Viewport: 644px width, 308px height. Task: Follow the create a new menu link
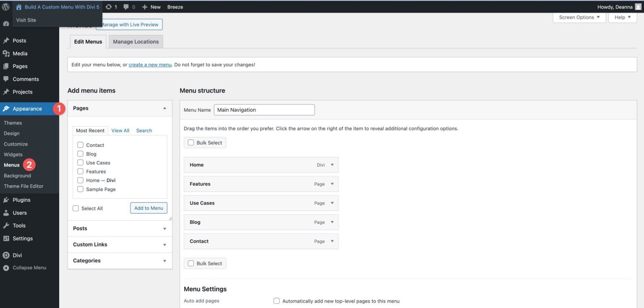click(150, 65)
